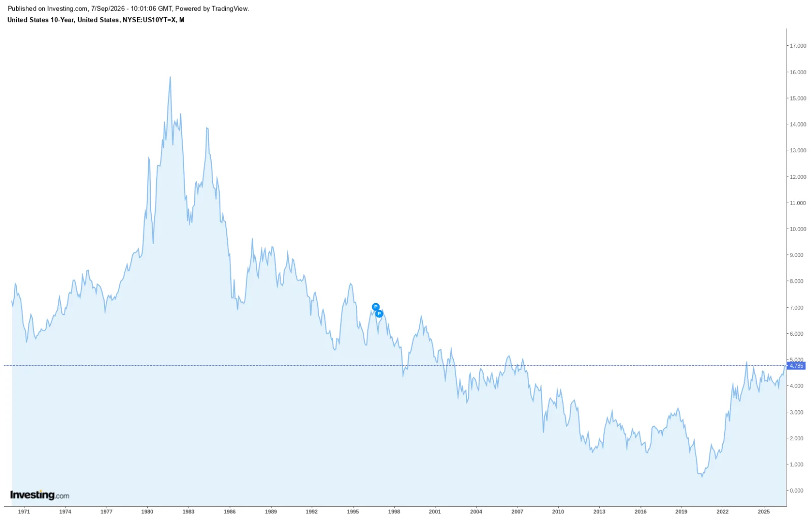The image size is (812, 518).
Task: Click the 10.000 level on the price axis
Action: tap(798, 229)
